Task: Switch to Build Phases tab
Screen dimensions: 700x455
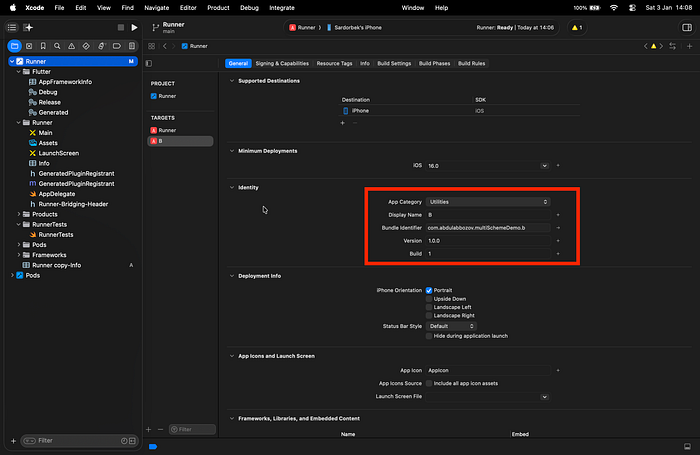Action: [434, 63]
